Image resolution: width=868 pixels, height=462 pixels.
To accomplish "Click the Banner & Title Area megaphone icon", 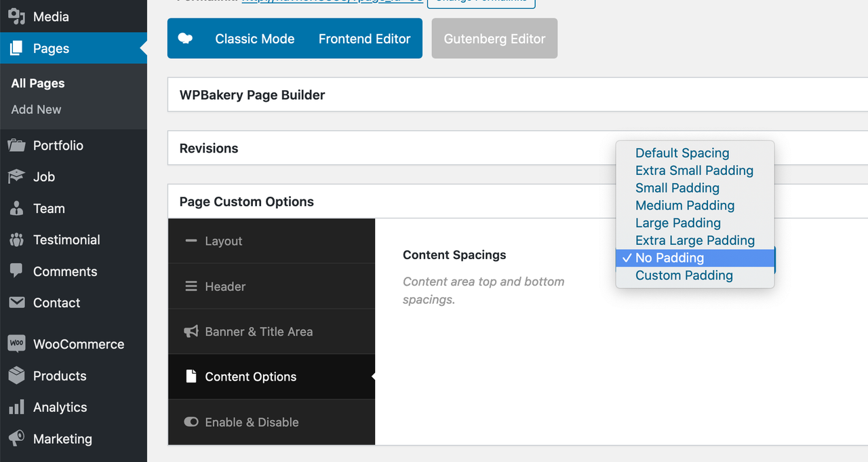I will point(191,332).
